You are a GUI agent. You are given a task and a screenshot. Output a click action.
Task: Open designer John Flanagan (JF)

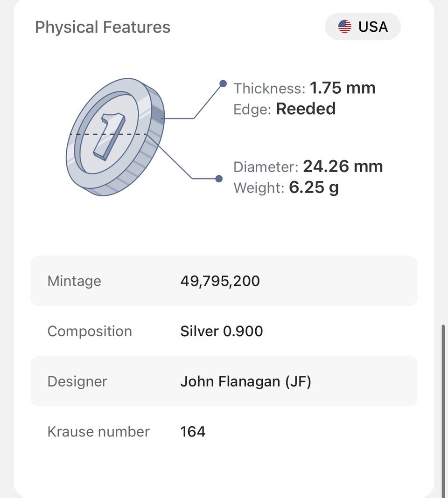tap(245, 381)
